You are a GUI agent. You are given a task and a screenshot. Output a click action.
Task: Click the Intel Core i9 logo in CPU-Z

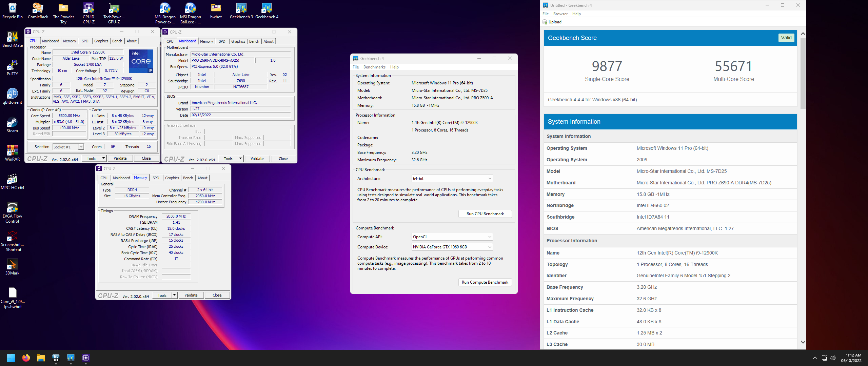pyautogui.click(x=141, y=61)
